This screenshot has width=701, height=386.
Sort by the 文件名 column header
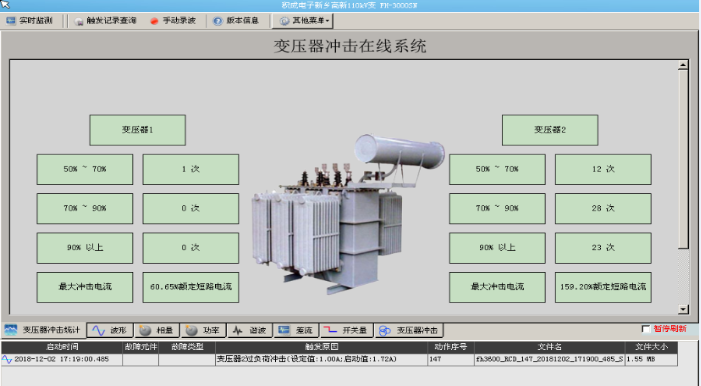[x=549, y=347]
